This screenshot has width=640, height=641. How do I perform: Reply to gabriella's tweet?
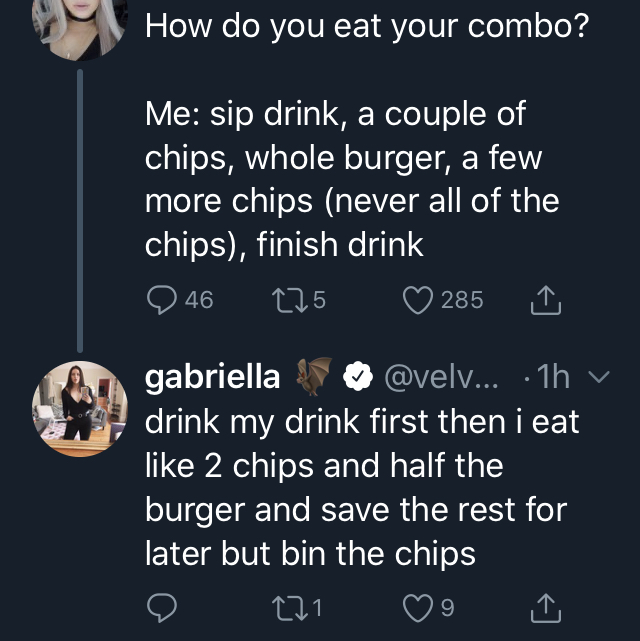pos(162,607)
